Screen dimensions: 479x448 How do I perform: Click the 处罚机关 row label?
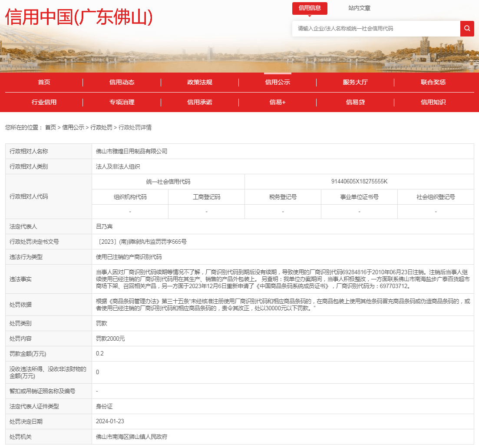coord(20,437)
